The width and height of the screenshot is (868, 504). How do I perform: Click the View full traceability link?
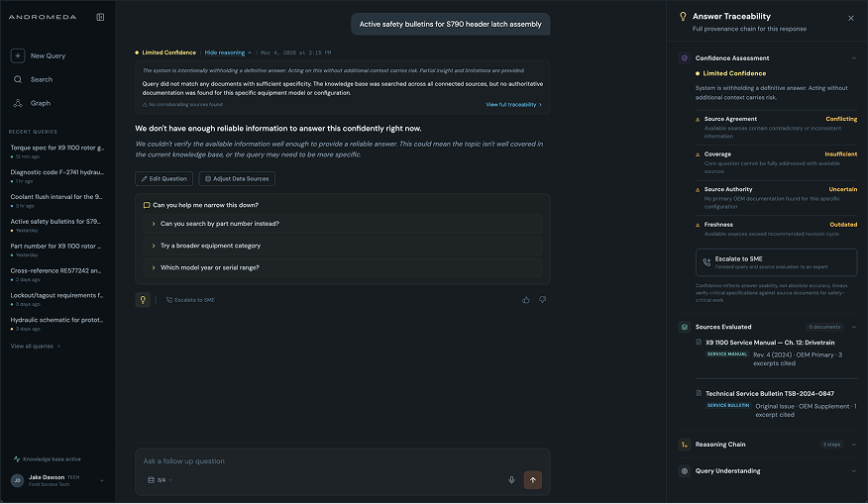[513, 105]
